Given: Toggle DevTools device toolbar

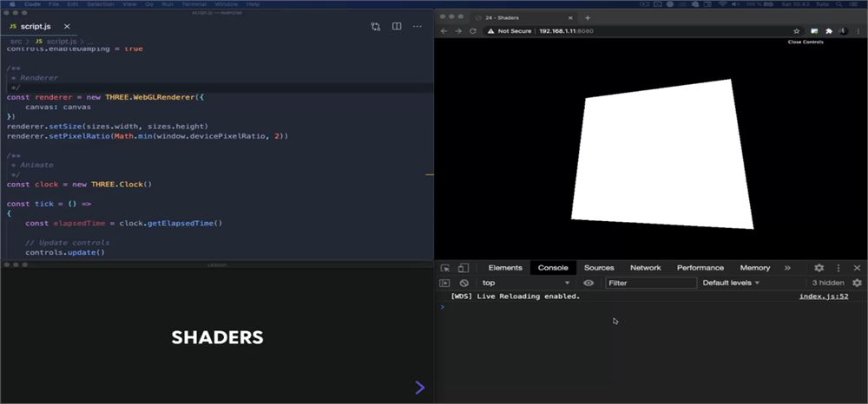Looking at the screenshot, I should [x=464, y=268].
